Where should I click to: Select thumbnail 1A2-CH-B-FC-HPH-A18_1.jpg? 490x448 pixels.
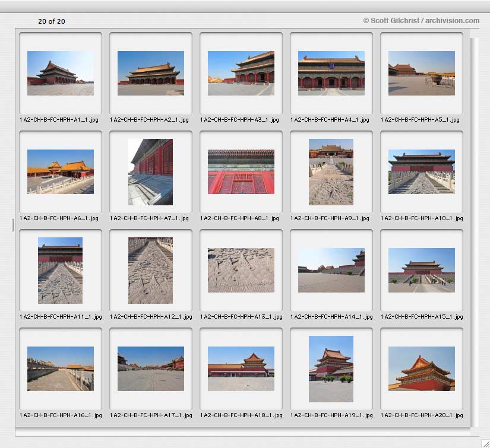(x=241, y=368)
